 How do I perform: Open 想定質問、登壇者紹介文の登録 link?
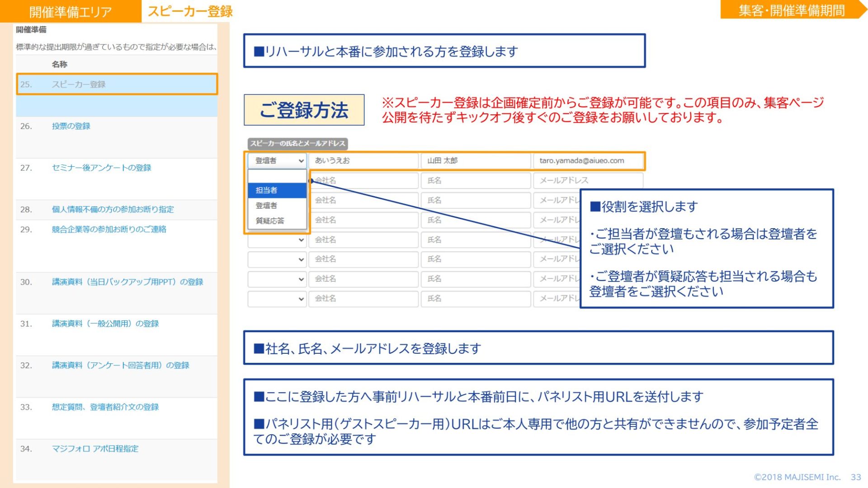tap(105, 407)
